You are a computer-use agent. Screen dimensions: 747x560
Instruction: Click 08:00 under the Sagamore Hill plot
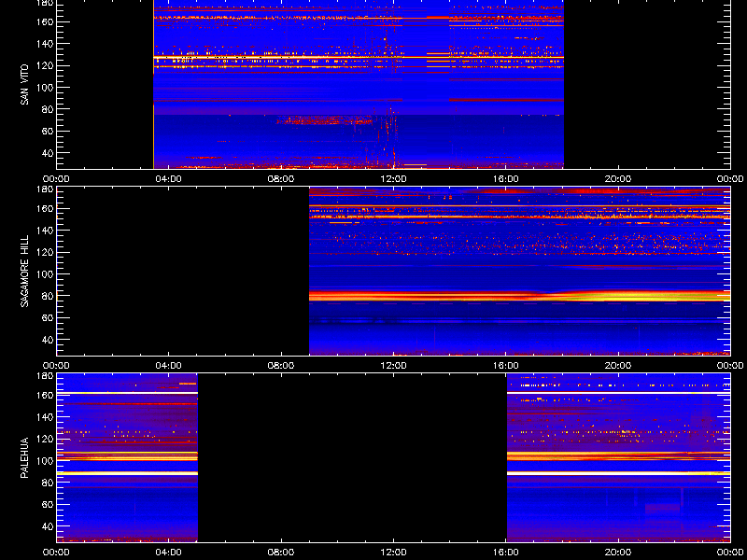tap(281, 366)
